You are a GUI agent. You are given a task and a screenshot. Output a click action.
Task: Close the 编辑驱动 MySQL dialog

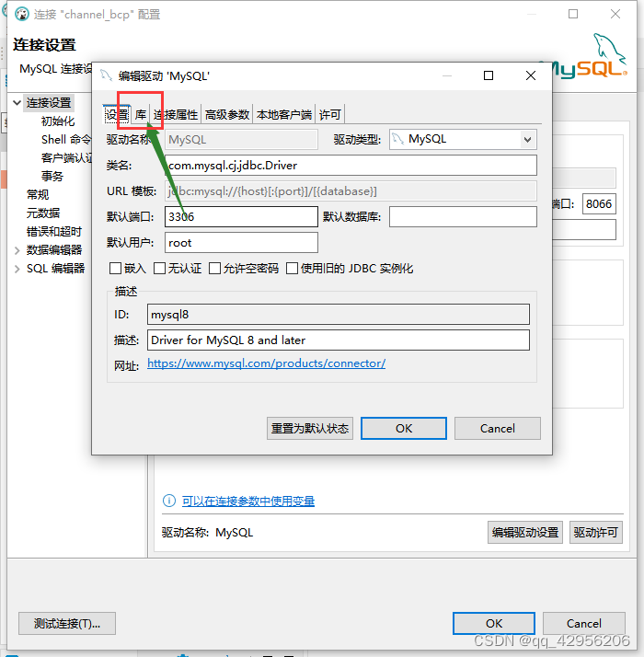tap(531, 75)
